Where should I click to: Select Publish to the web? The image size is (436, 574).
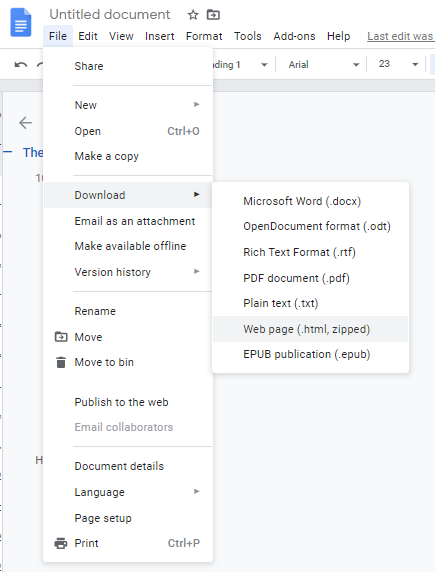(128, 402)
